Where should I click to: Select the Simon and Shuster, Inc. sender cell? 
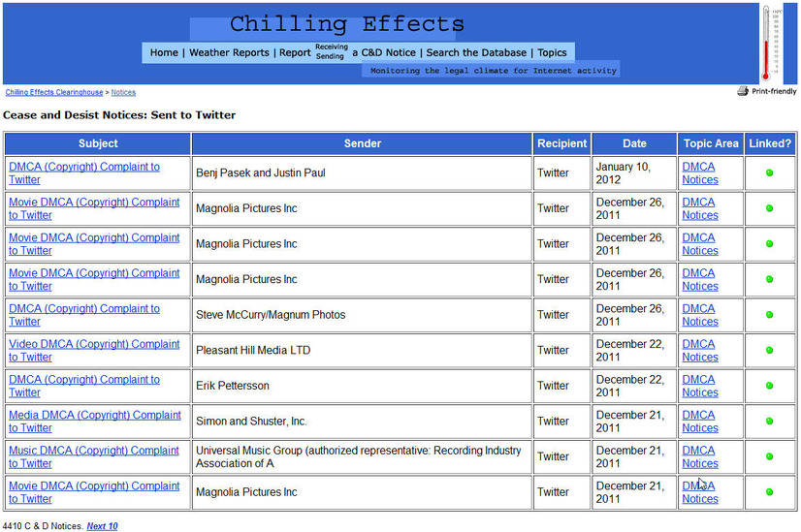pyautogui.click(x=362, y=422)
